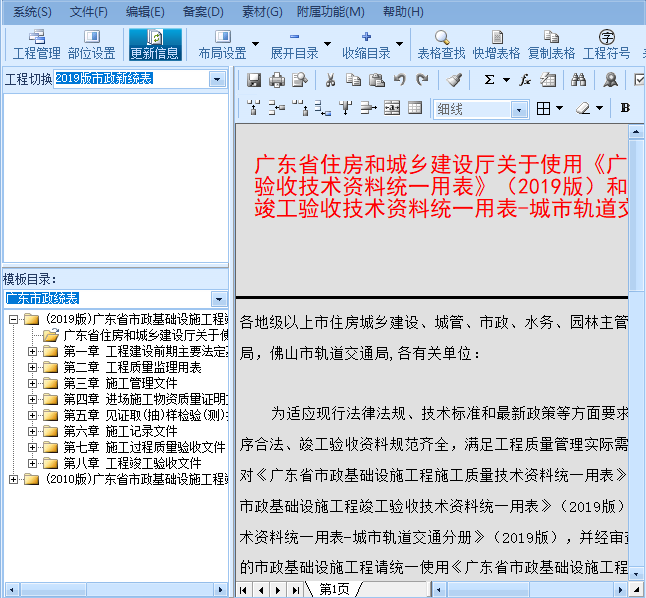
Task: Click the print icon
Action: tap(276, 80)
